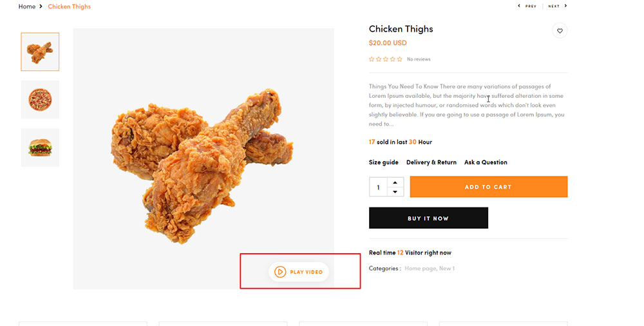Open the Size guide link
This screenshot has width=644, height=326.
click(x=384, y=162)
